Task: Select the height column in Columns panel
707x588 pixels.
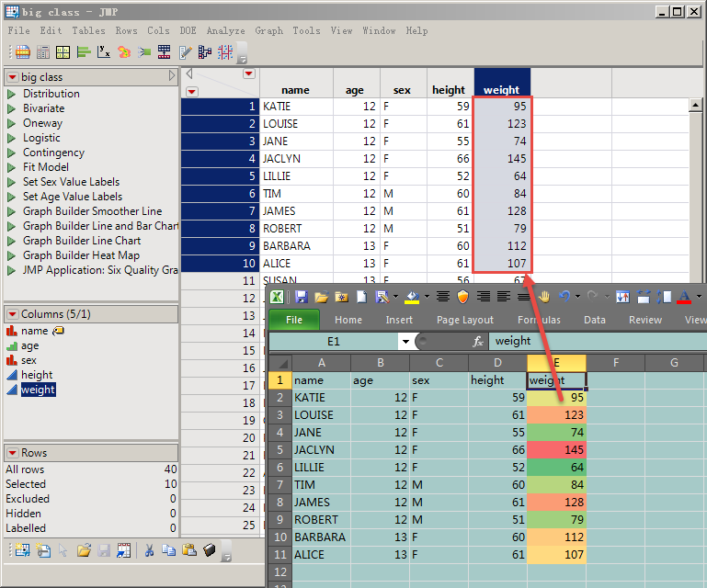Action: tap(38, 375)
